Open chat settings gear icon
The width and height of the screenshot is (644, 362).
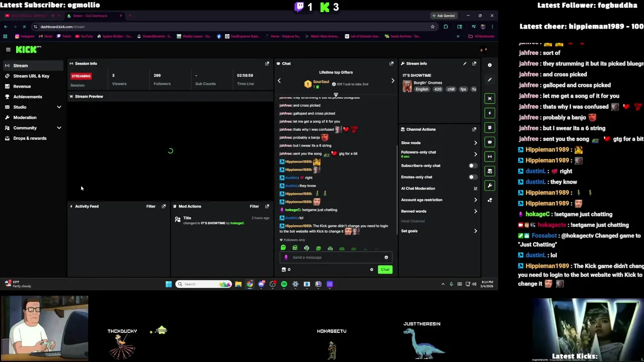click(372, 269)
